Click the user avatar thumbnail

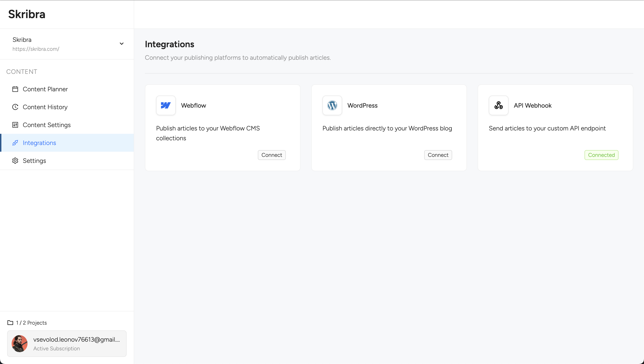point(19,343)
